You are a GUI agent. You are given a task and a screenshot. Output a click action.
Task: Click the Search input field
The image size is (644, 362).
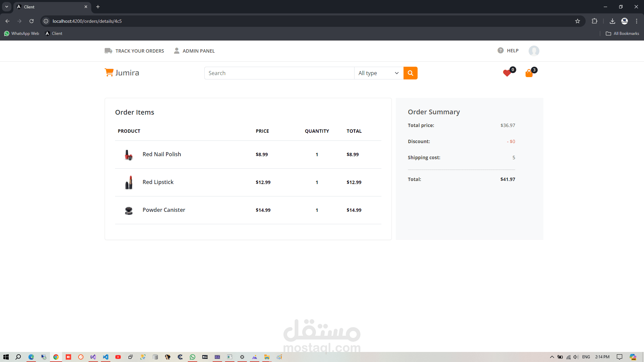(279, 73)
